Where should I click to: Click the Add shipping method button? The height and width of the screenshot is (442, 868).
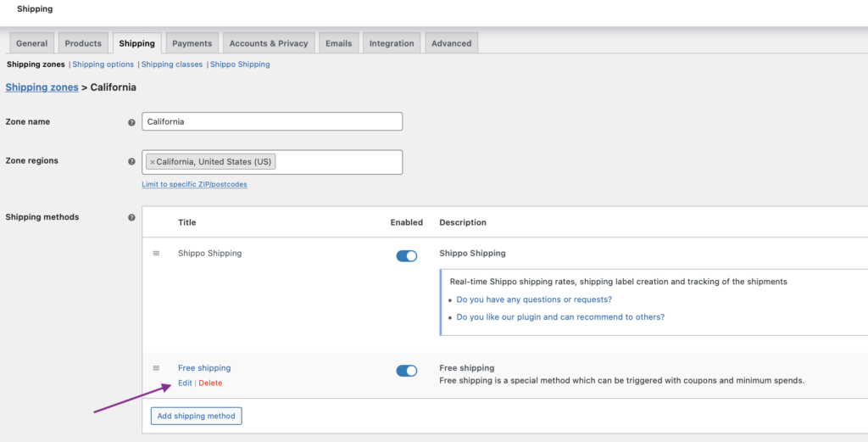[x=197, y=416]
